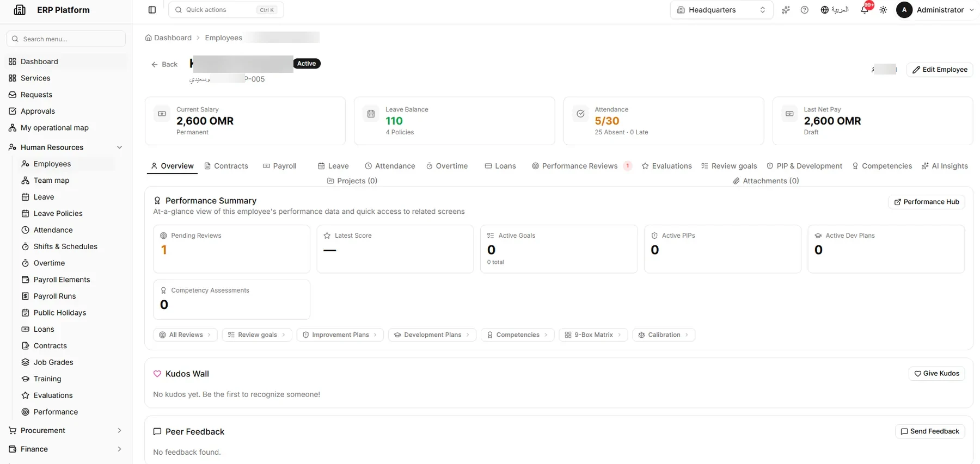
Task: Open the Performance Reviews tab
Action: tap(581, 166)
